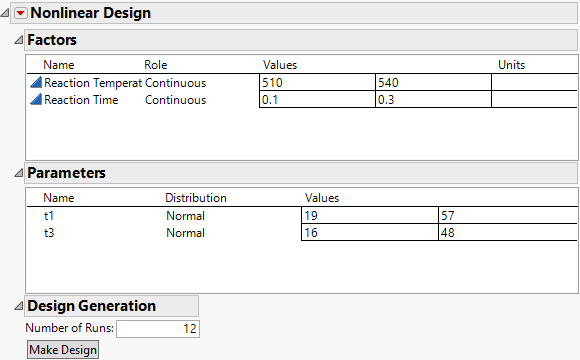Select the t1 parameter value 19

tap(370, 215)
